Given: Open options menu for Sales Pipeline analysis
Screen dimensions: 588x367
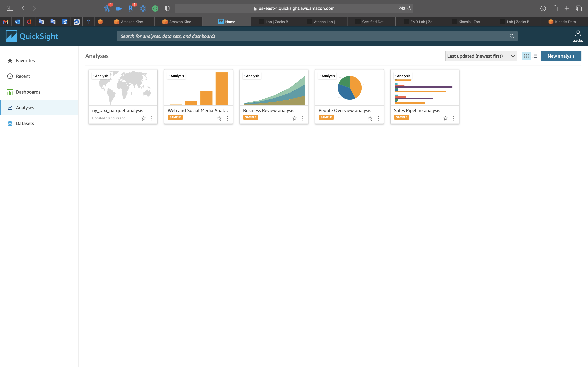Looking at the screenshot, I should tap(453, 118).
